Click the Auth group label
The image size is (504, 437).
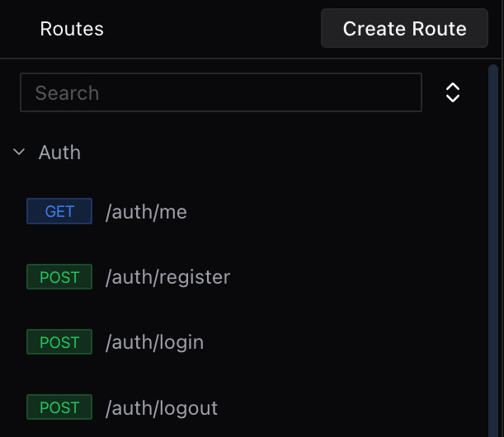click(x=59, y=153)
